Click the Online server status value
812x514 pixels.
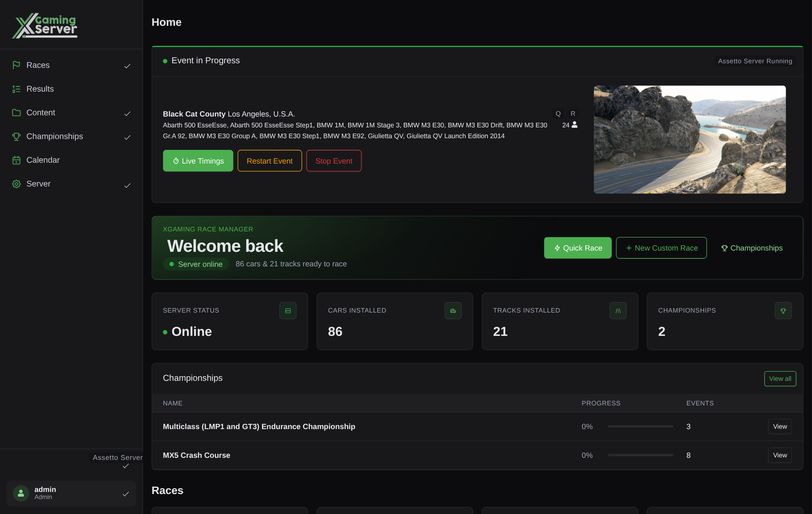pyautogui.click(x=192, y=331)
